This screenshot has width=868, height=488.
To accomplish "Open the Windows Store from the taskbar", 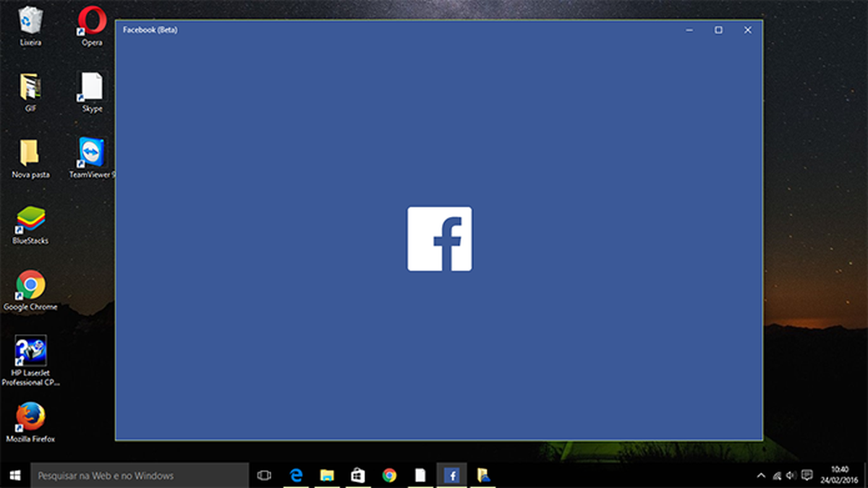I will coord(357,475).
